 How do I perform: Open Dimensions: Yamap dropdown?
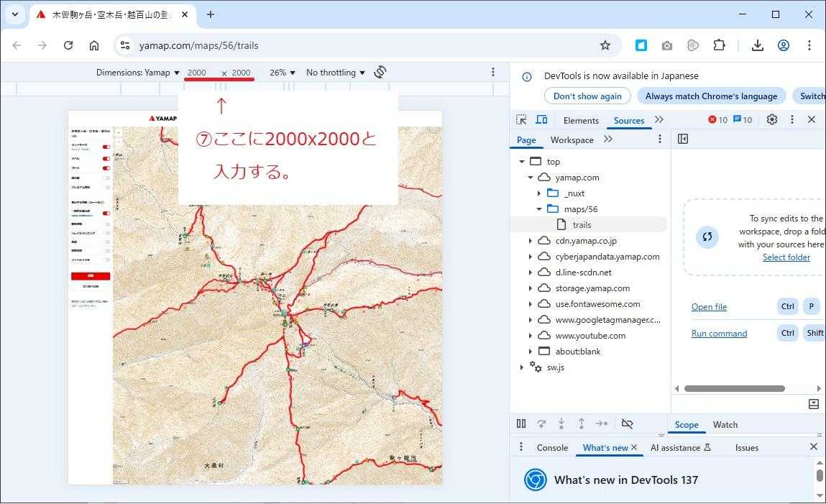click(x=138, y=73)
